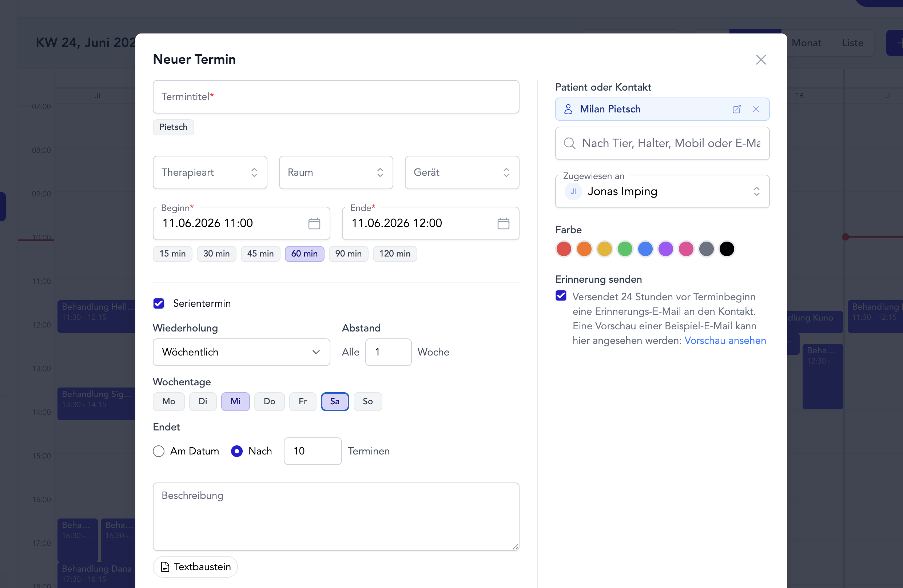Click the Terminen count field showing 10
The image size is (903, 588).
(313, 451)
